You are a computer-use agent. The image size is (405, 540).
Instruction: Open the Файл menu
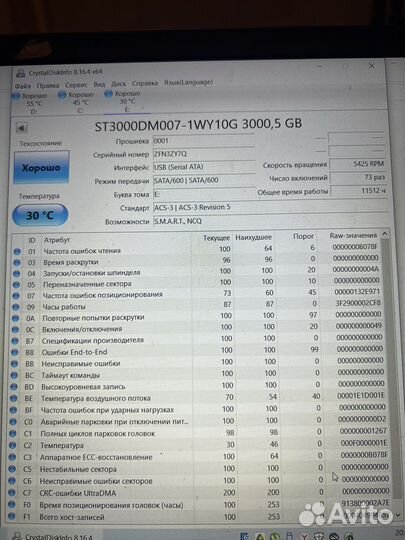(23, 85)
